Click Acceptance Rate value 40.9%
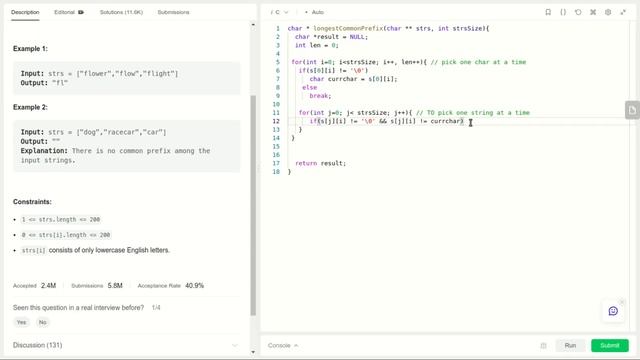Viewport: 640px width, 360px height. 194,285
